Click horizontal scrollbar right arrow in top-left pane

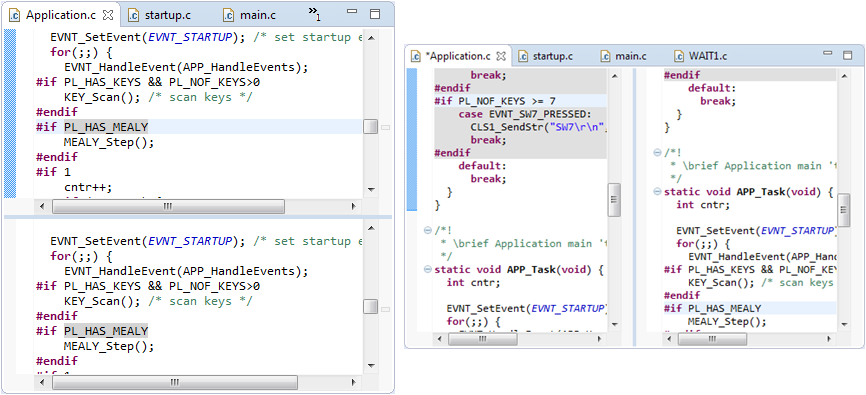coord(354,207)
